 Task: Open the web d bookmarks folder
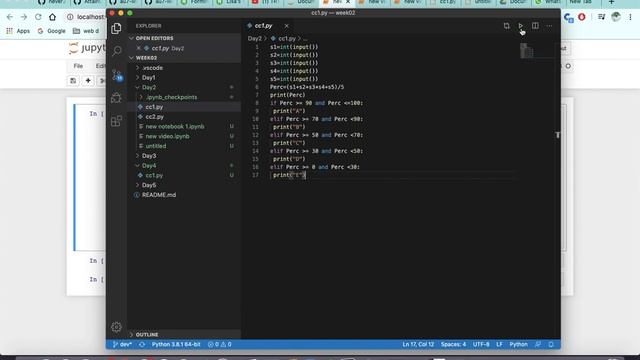point(86,31)
